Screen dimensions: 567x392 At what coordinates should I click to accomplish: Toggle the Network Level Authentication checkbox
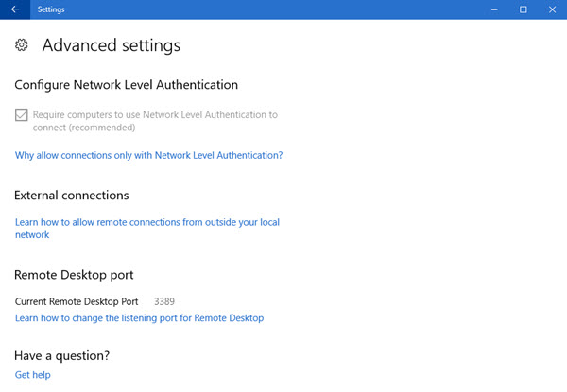22,115
